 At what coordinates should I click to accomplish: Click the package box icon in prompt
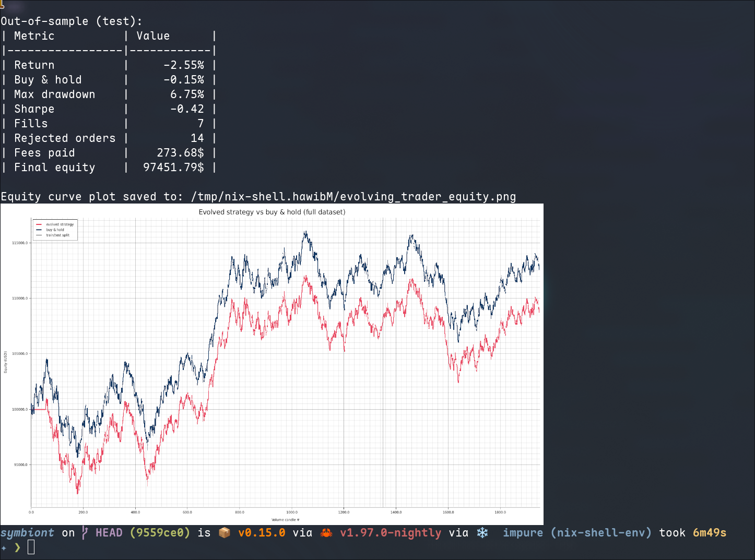[225, 533]
